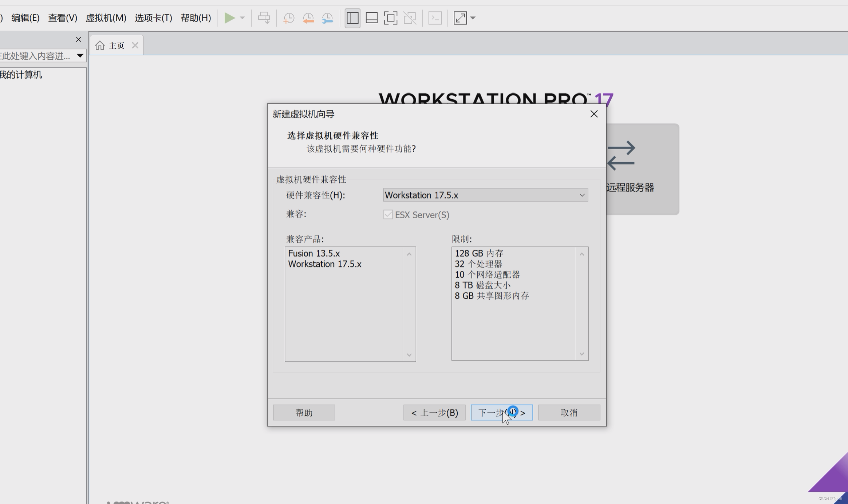
Task: Click the compatible products scroll up arrow
Action: (409, 254)
